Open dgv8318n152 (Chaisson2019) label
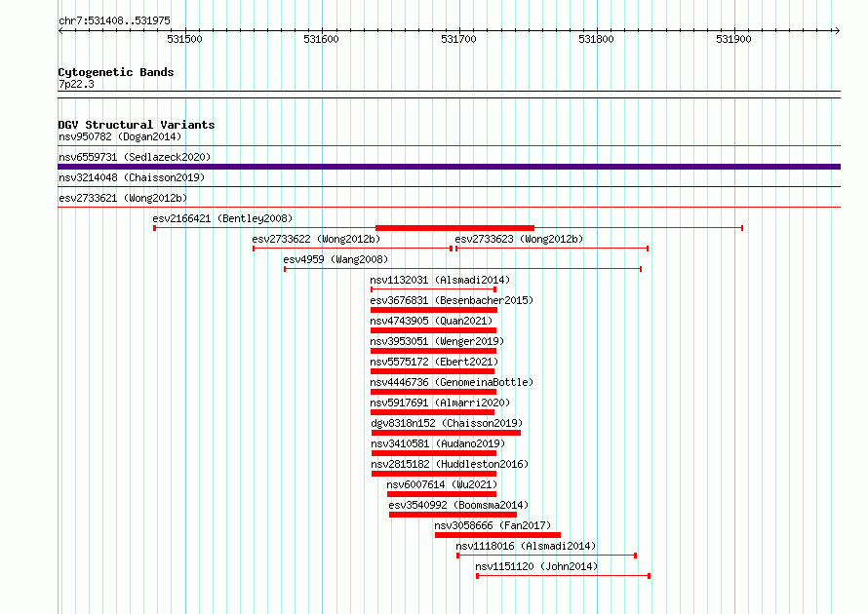The height and width of the screenshot is (614, 868). tap(447, 423)
